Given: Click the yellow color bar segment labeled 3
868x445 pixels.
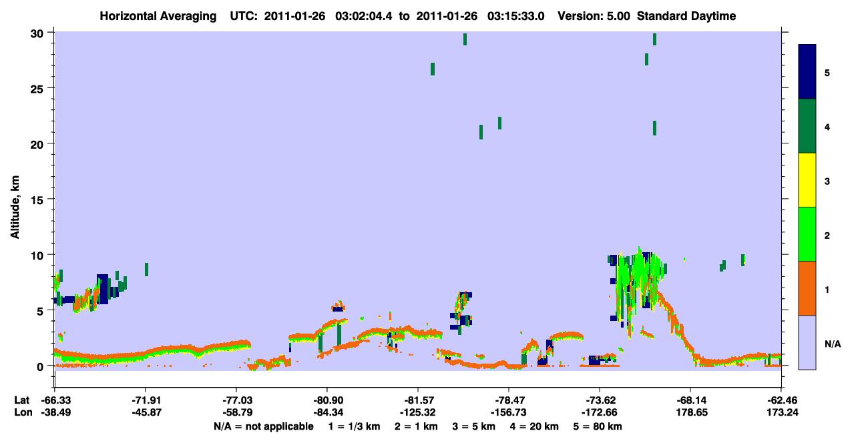Looking at the screenshot, I should (x=807, y=180).
